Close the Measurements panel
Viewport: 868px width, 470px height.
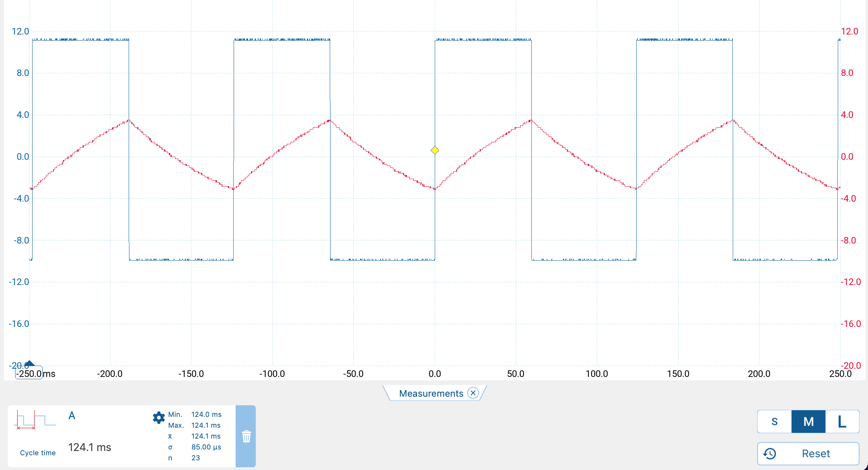473,393
